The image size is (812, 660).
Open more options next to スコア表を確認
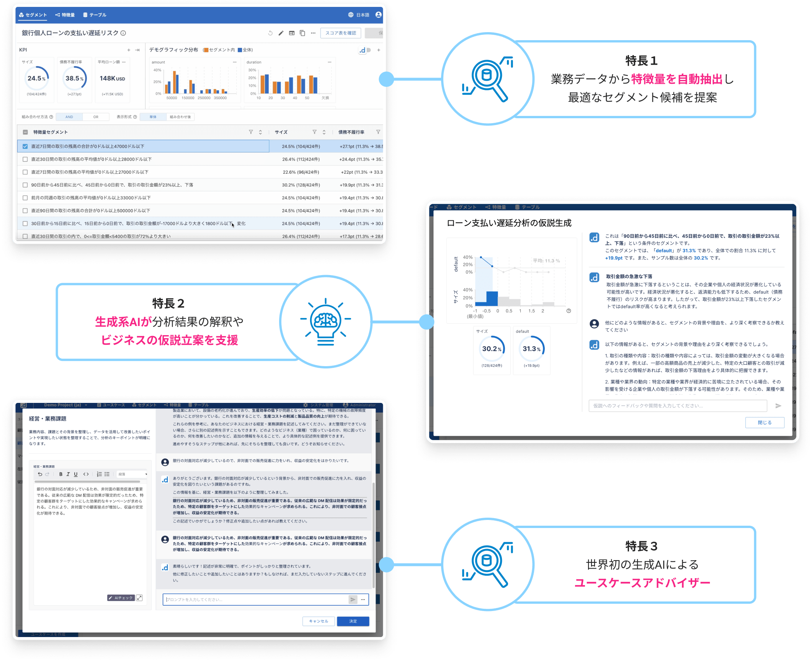click(313, 33)
